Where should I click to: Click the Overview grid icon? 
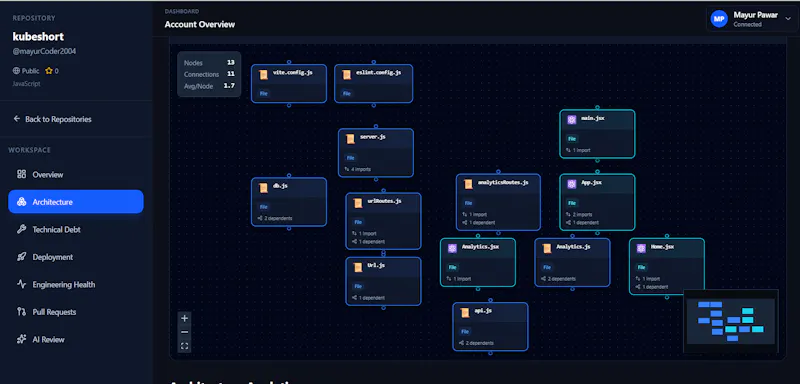(21, 174)
